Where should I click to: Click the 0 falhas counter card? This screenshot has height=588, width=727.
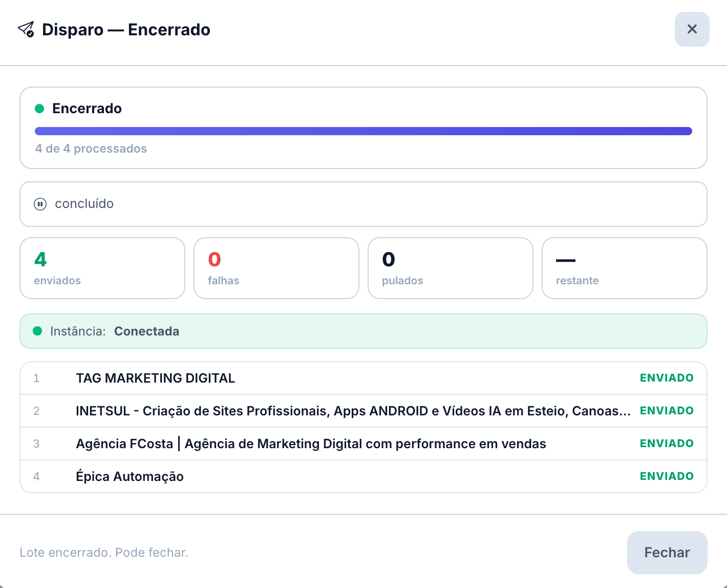276,268
